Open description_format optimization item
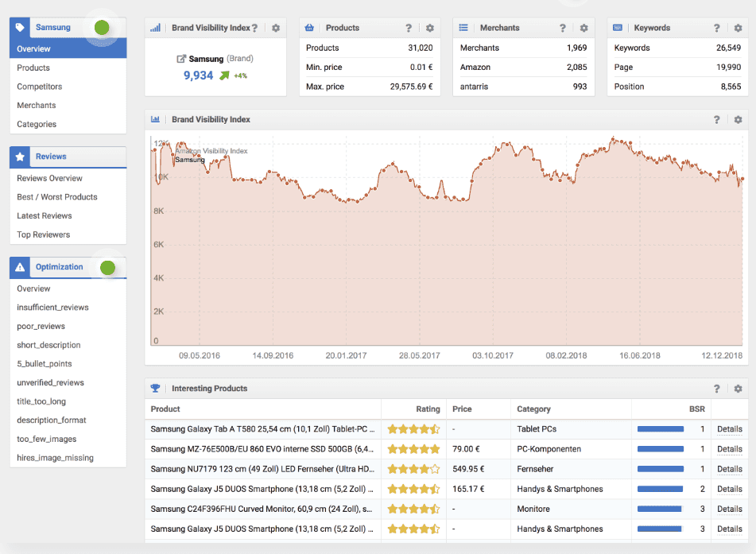This screenshot has height=554, width=756. click(52, 420)
